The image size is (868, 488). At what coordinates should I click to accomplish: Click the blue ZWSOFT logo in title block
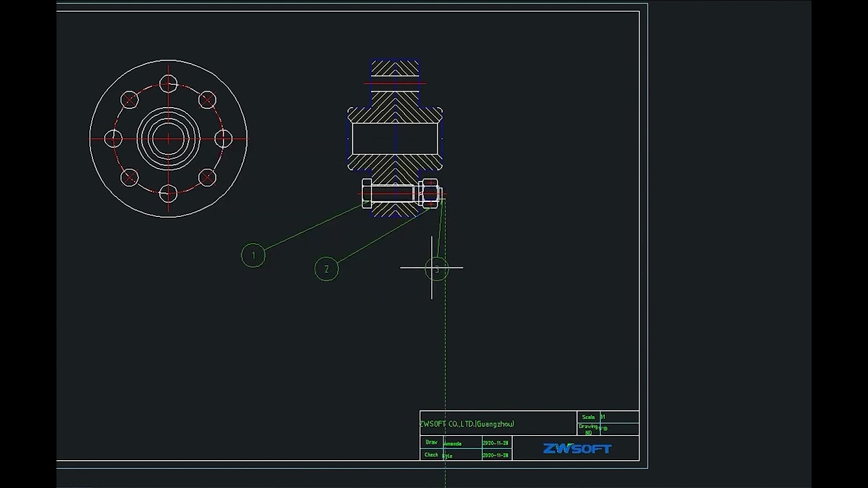pos(577,449)
